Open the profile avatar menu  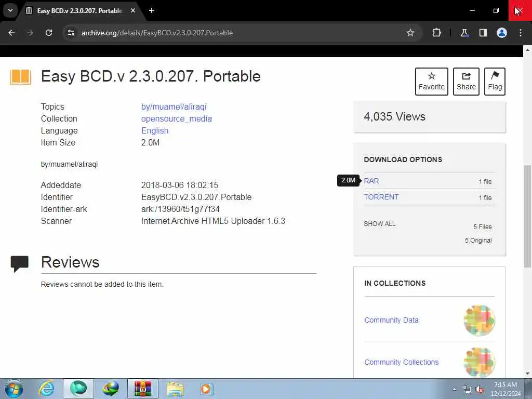(x=502, y=33)
